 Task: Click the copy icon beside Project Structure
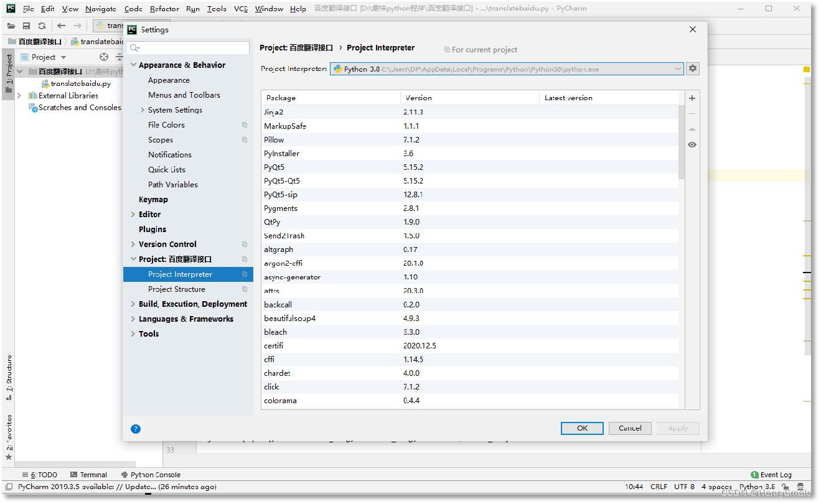pyautogui.click(x=245, y=289)
